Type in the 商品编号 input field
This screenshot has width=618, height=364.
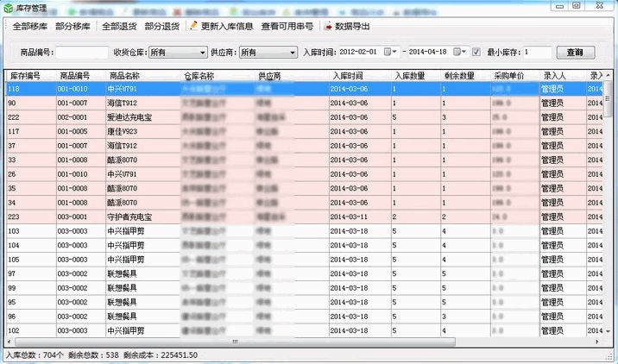tap(82, 53)
